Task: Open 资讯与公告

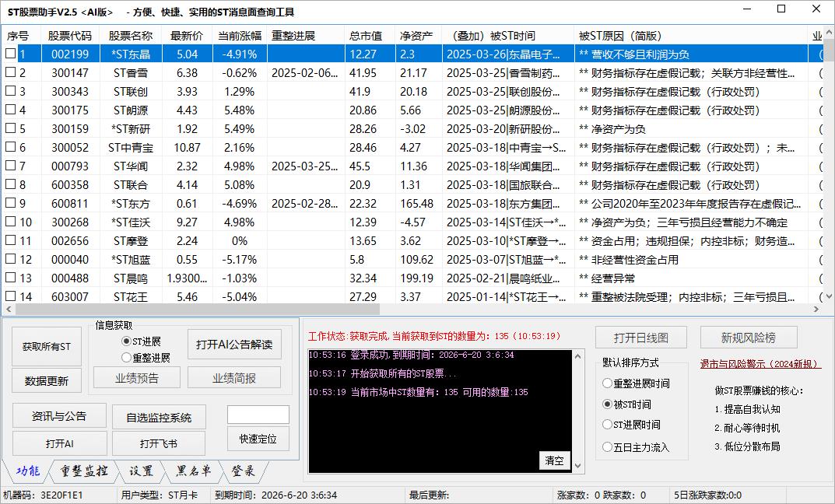Action: (x=59, y=416)
